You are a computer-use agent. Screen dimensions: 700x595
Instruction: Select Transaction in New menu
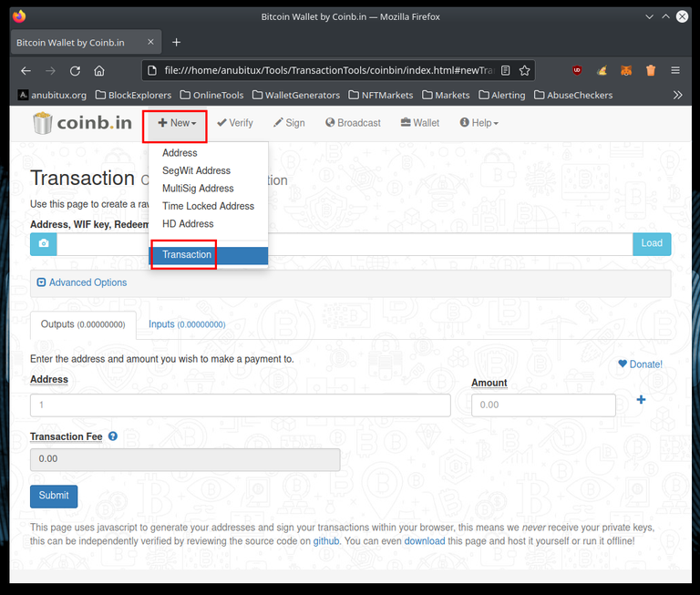(x=208, y=255)
